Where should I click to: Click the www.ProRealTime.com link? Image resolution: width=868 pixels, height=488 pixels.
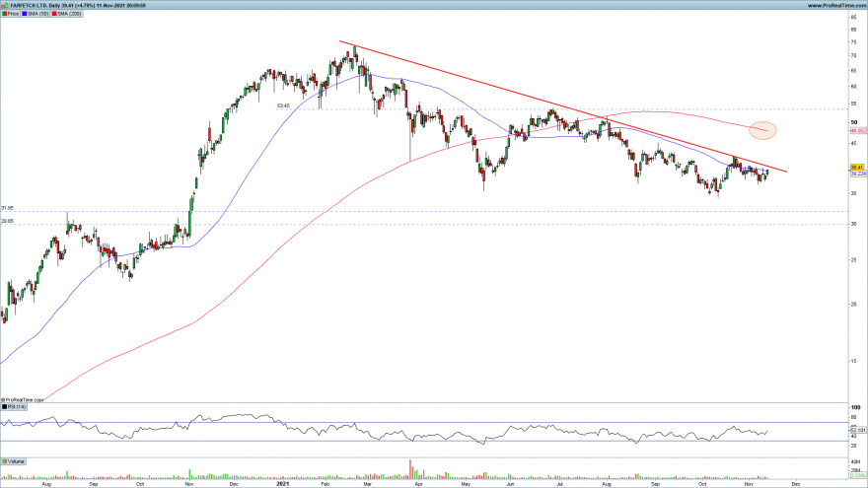836,6
